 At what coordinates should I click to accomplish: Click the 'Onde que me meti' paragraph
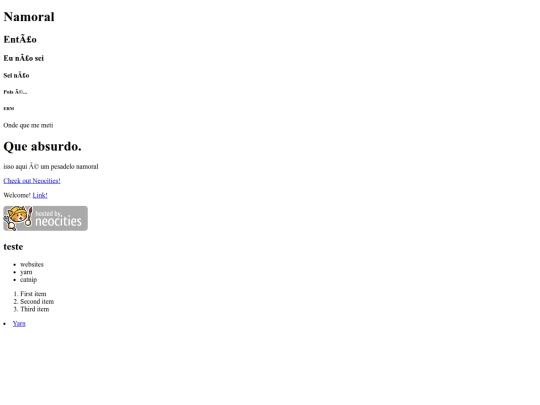[28, 125]
